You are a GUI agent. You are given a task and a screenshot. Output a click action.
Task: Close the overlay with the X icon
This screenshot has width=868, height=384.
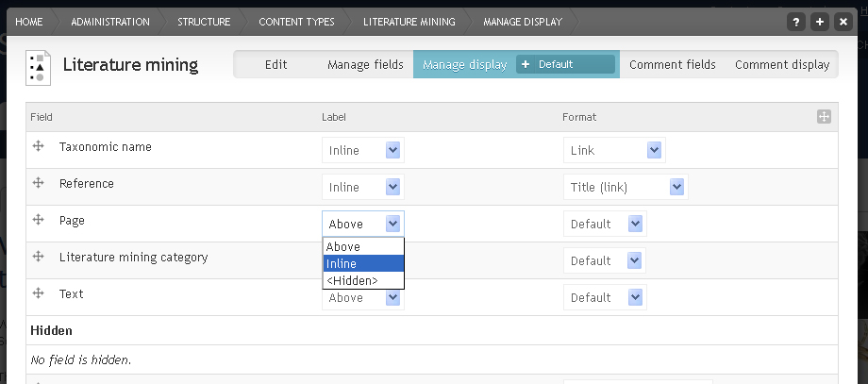pyautogui.click(x=843, y=22)
